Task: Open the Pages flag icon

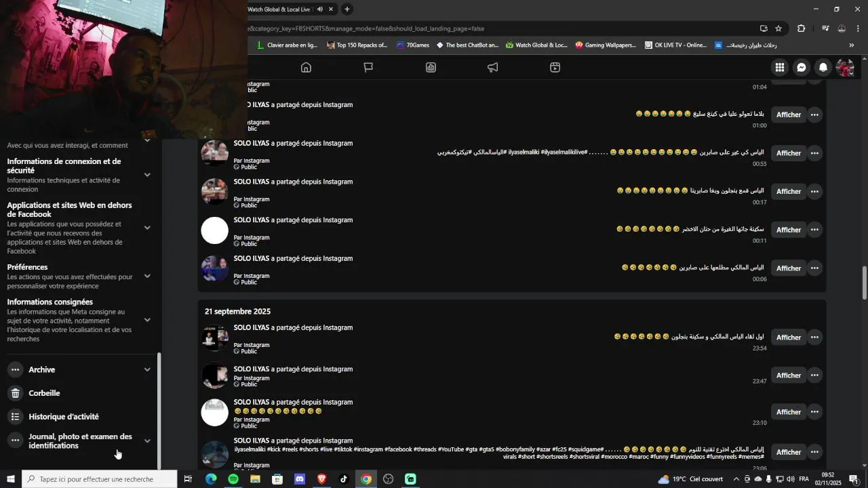Action: click(x=368, y=68)
